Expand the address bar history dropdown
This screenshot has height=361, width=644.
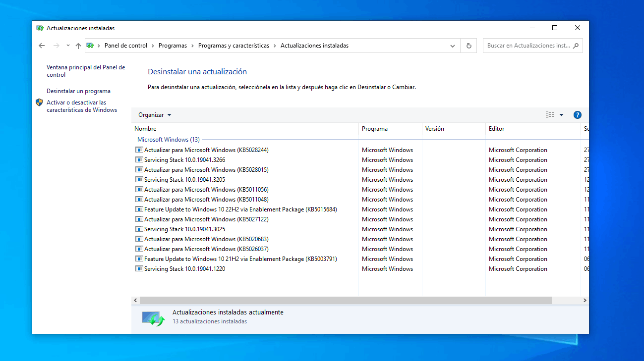(x=453, y=46)
